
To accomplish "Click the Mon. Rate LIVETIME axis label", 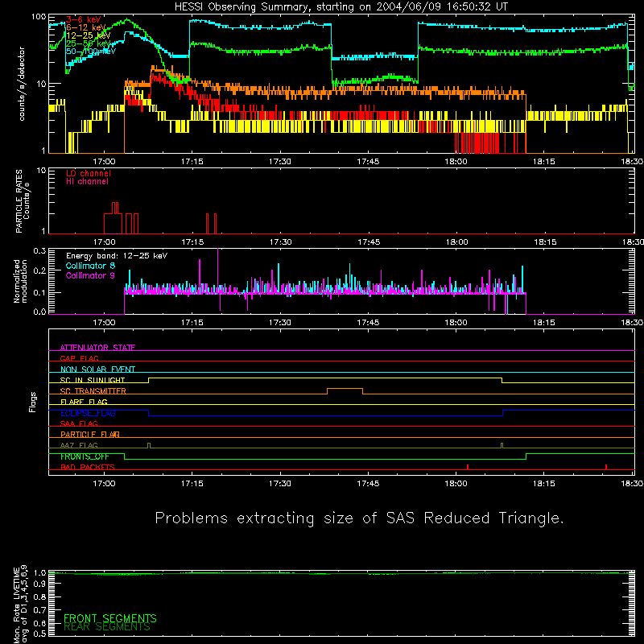I will tap(21, 604).
